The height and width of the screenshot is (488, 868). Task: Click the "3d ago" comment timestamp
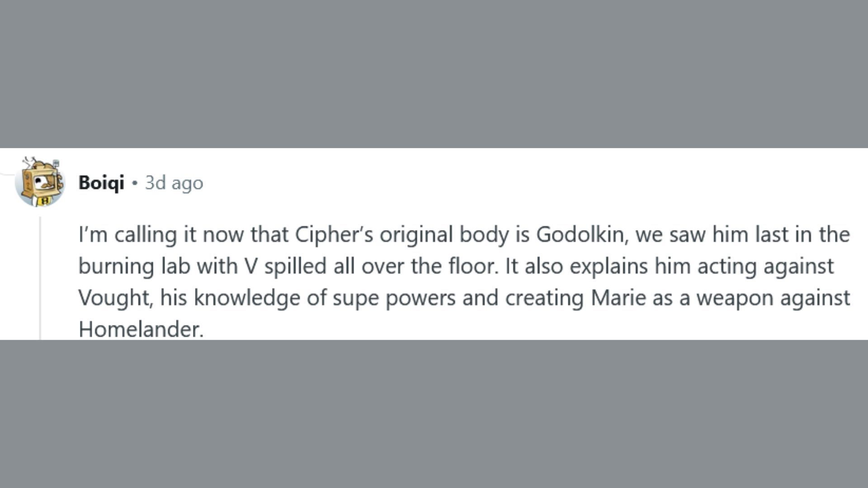[174, 183]
